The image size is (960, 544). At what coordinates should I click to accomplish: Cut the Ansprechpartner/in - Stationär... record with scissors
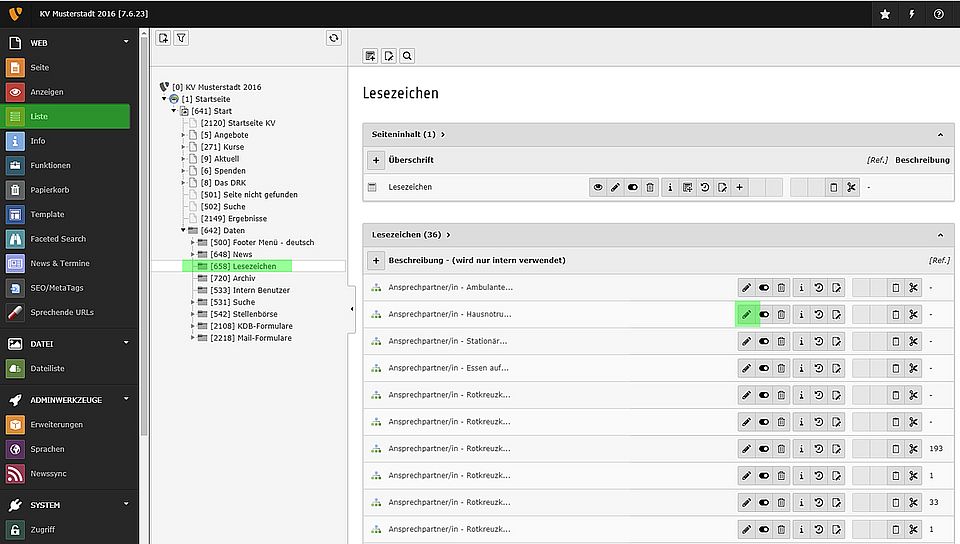coord(912,341)
